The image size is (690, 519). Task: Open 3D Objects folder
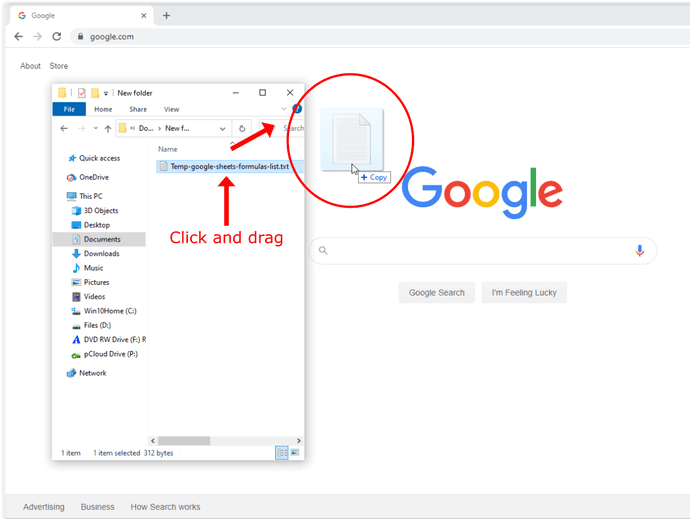point(101,210)
